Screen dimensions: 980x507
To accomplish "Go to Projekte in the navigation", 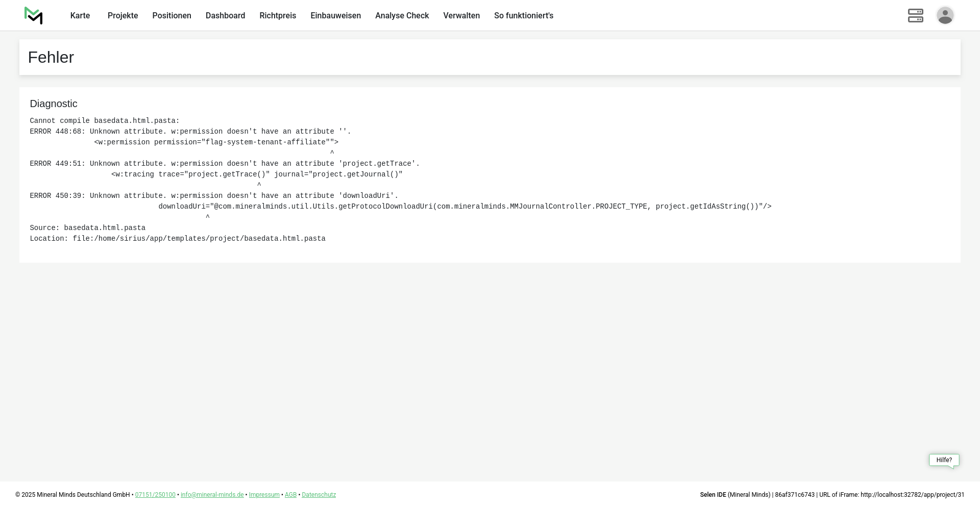I will (122, 16).
